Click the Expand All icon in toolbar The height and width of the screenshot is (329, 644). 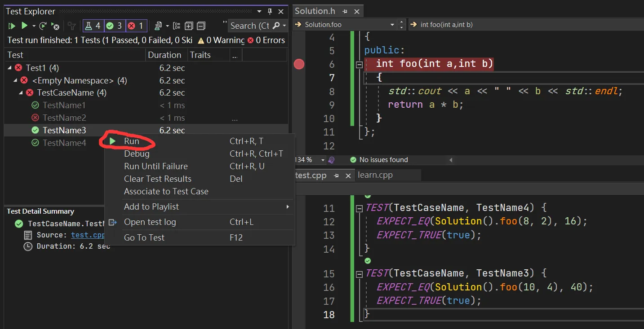coord(189,26)
